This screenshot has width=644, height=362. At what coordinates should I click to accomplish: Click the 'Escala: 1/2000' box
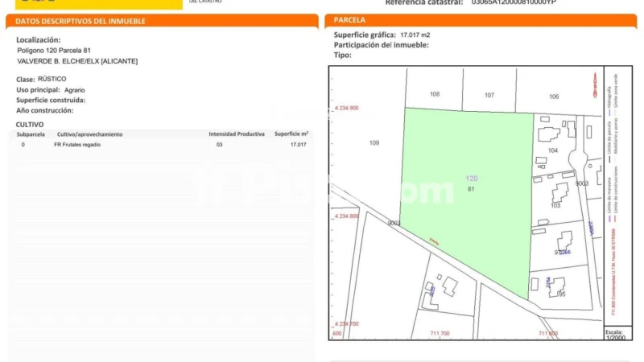tap(617, 334)
